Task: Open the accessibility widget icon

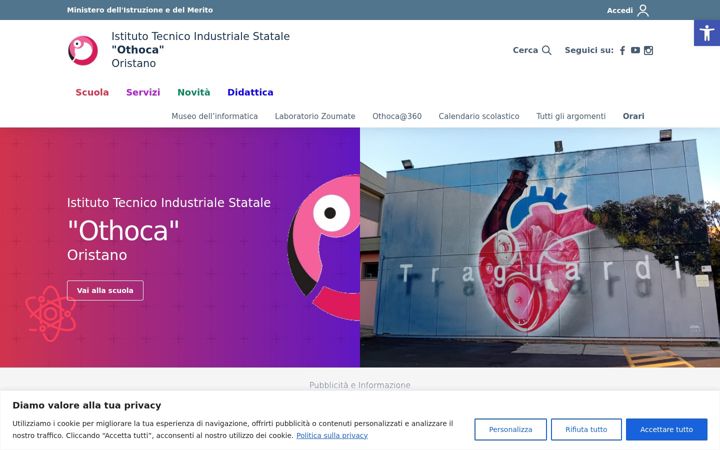Action: [707, 33]
